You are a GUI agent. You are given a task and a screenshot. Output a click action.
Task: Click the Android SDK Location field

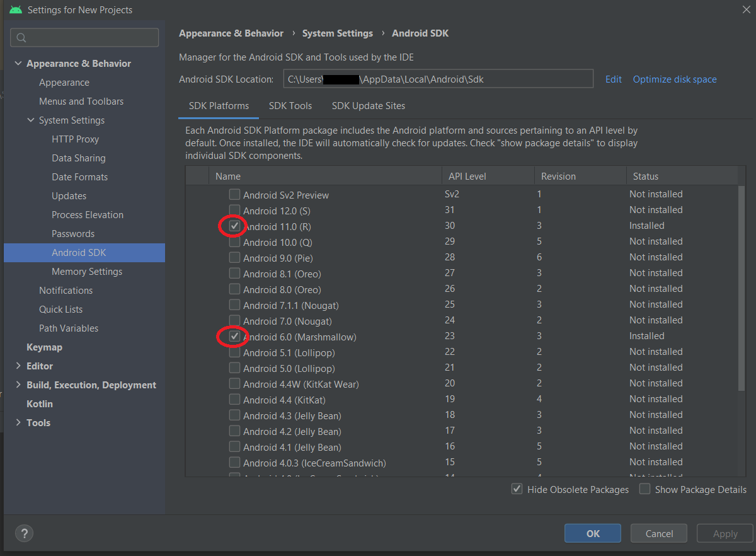pyautogui.click(x=437, y=79)
